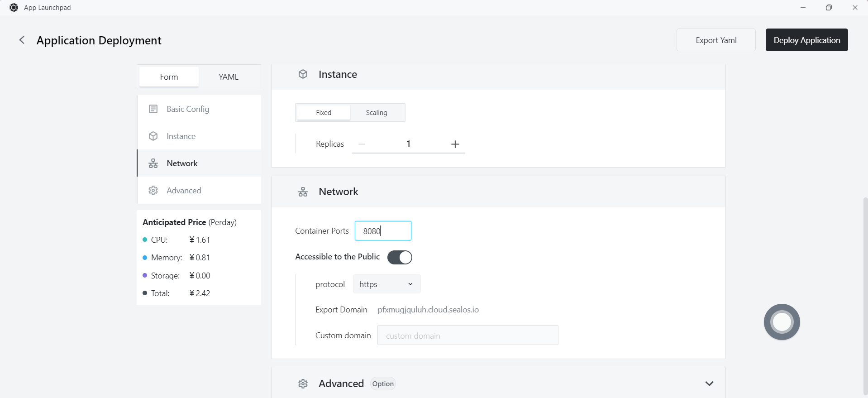Click the minus icon to decrease replicas

coord(362,144)
